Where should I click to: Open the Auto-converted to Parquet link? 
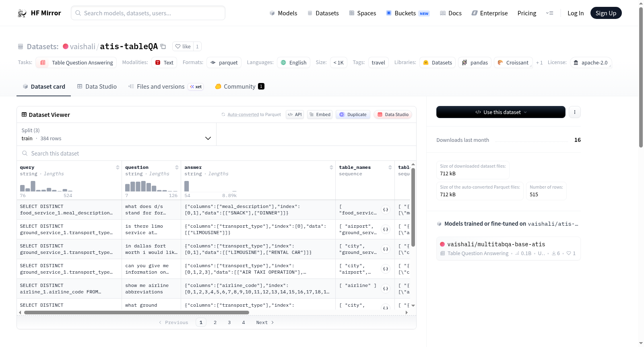pyautogui.click(x=254, y=114)
